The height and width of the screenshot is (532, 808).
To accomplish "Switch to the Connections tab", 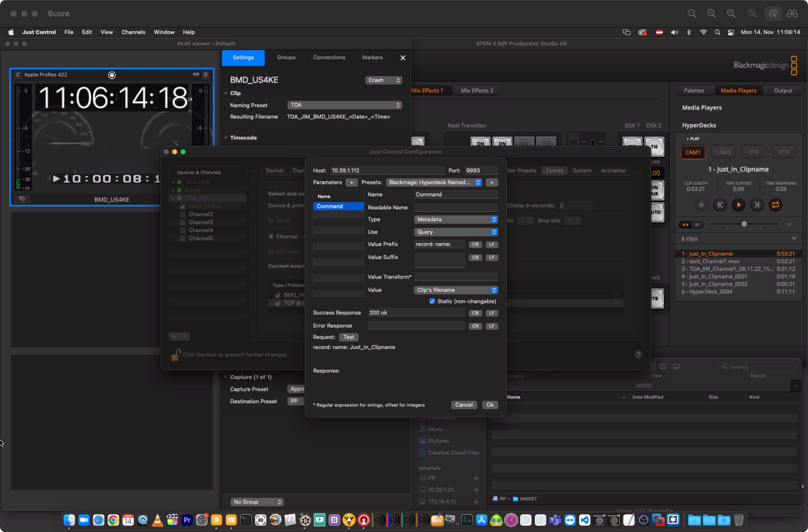I will pos(329,58).
